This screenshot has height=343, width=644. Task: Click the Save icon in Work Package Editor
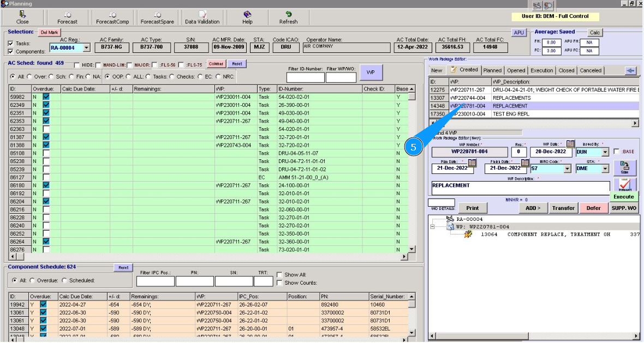pos(624,167)
